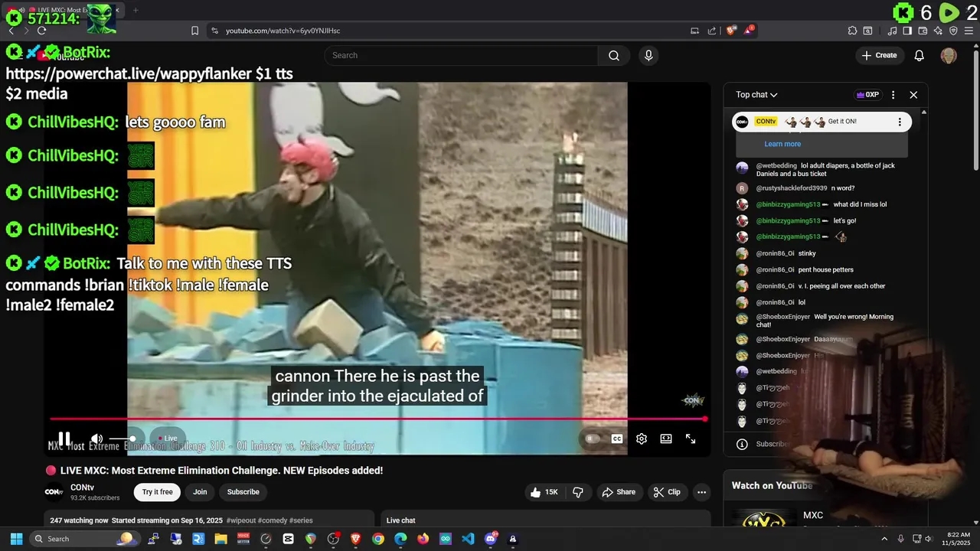The width and height of the screenshot is (980, 551).
Task: Open pinned CONtv message options
Action: coord(900,122)
